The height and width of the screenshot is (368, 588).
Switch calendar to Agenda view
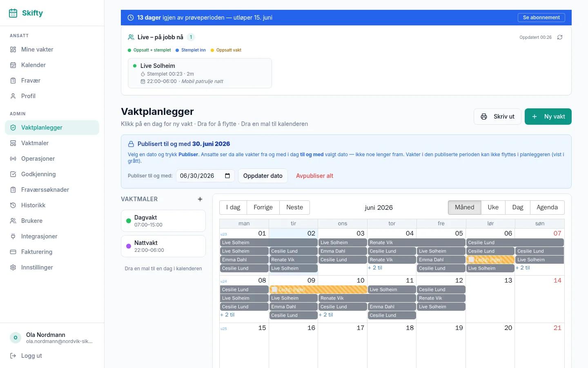[547, 207]
